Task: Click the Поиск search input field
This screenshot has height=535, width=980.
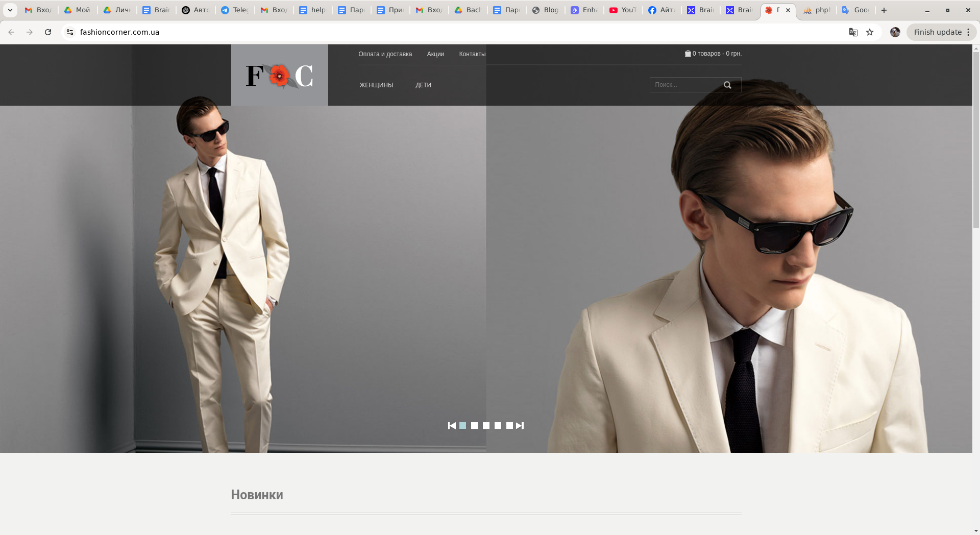Action: click(684, 85)
